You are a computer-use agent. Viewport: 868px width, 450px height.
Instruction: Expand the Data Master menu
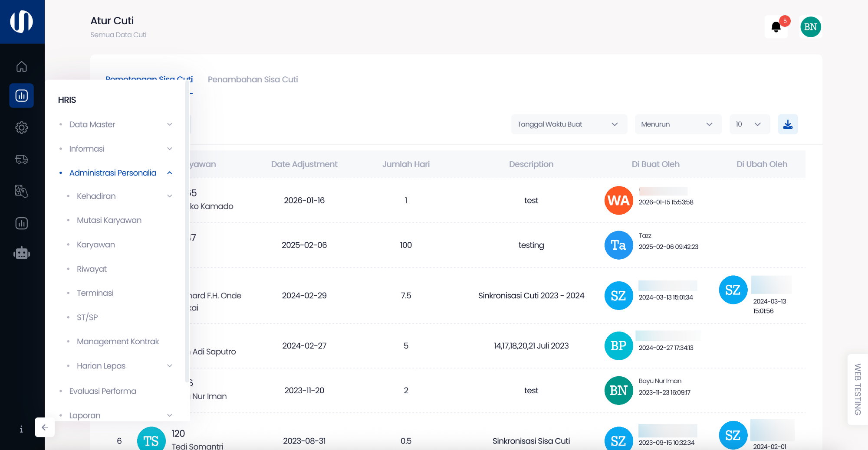[x=116, y=124]
